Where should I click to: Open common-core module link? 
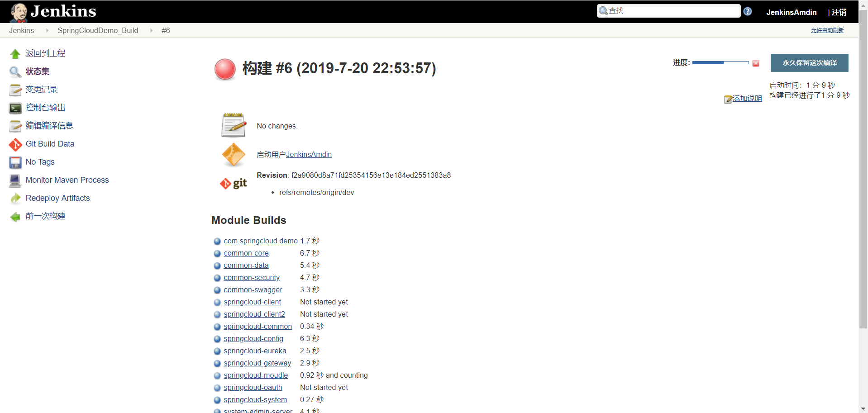pos(246,253)
